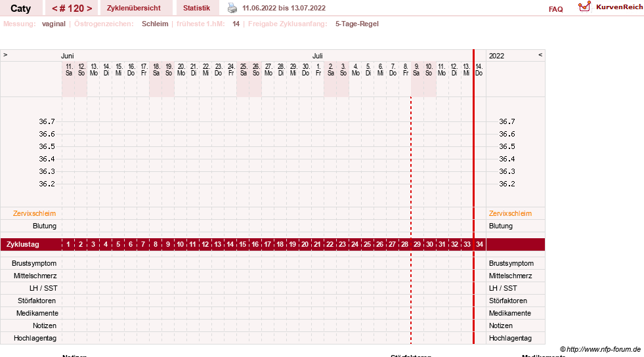Viewport: 644px width, 357px height.
Task: Click the Juli month label
Action: point(318,56)
